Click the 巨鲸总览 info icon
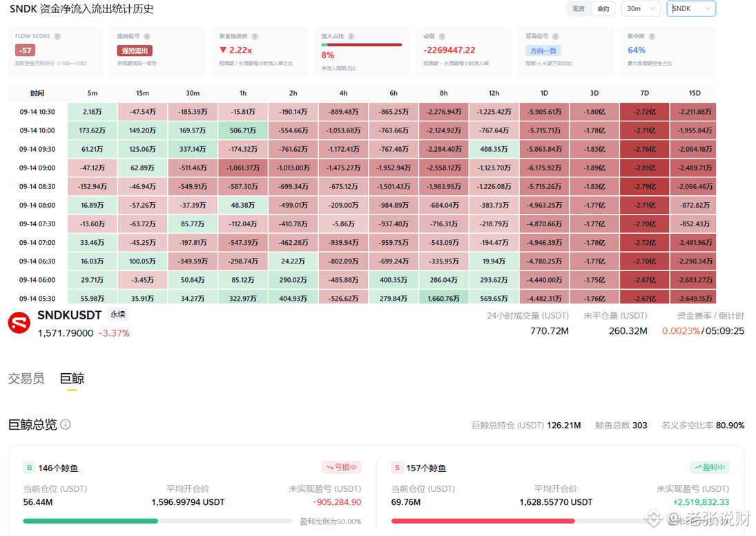This screenshot has width=756, height=536. coord(66,424)
